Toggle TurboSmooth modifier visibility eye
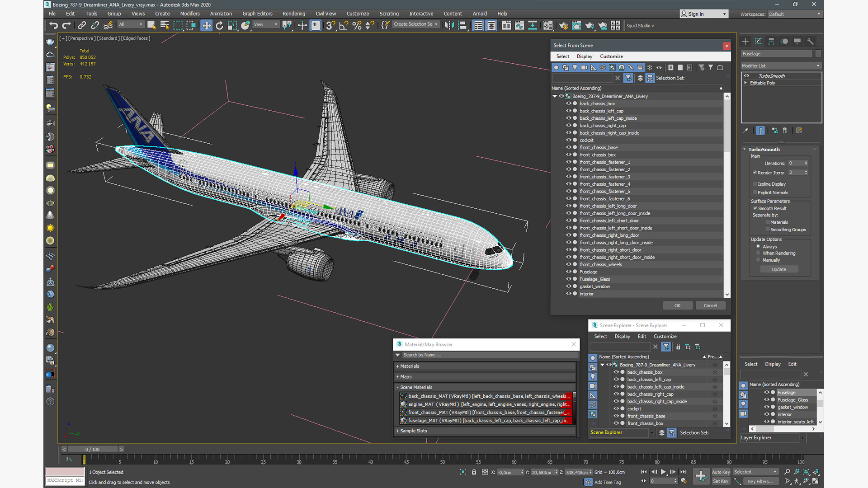This screenshot has height=488, width=868. pyautogui.click(x=747, y=76)
